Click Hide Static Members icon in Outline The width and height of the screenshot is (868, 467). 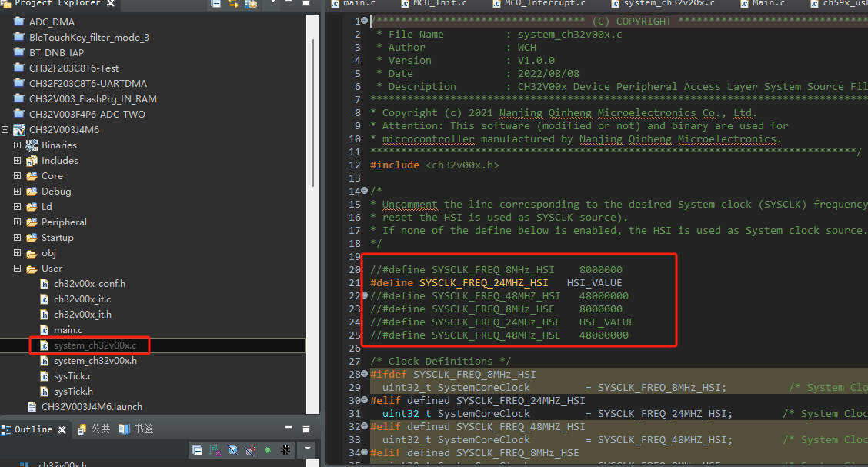click(251, 449)
